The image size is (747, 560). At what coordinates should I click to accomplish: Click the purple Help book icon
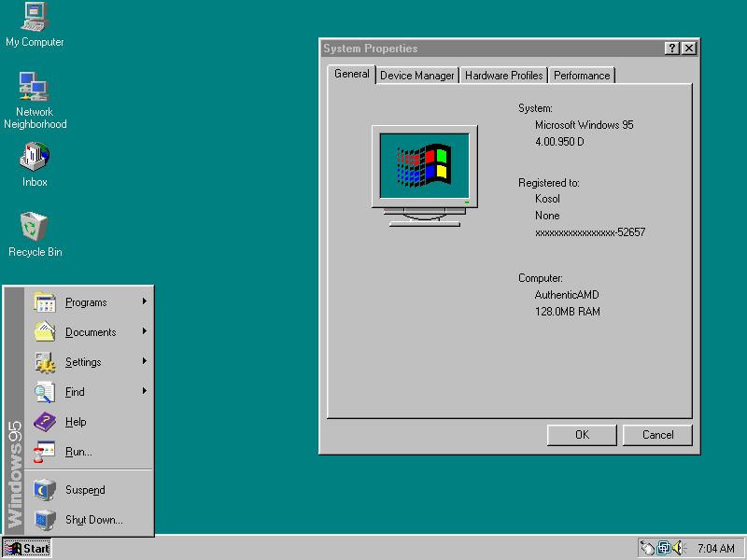(x=45, y=422)
